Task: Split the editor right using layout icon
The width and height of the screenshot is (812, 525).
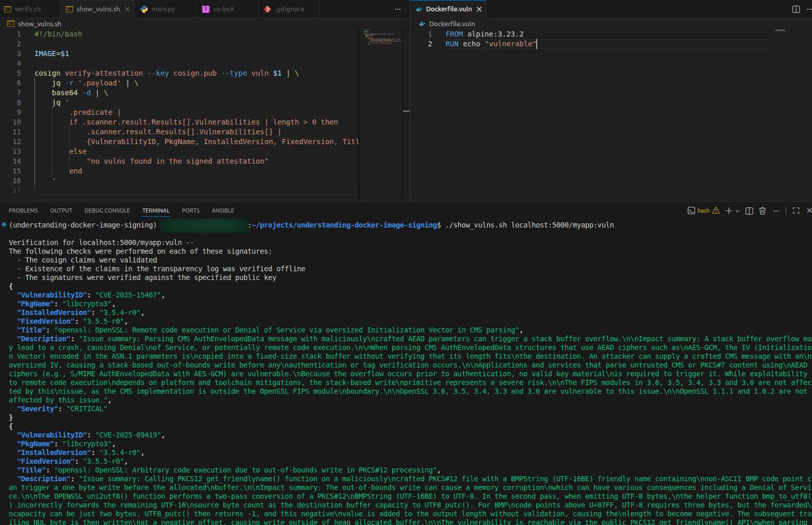Action: pyautogui.click(x=796, y=9)
